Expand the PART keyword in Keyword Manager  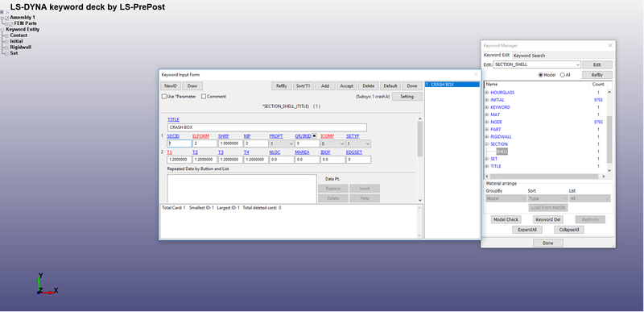point(487,130)
